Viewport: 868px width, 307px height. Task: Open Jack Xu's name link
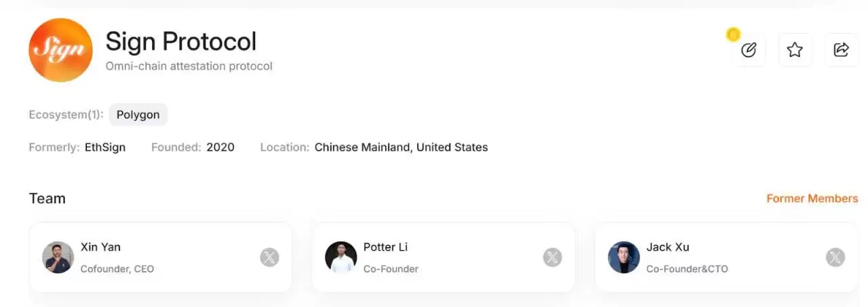click(x=667, y=247)
